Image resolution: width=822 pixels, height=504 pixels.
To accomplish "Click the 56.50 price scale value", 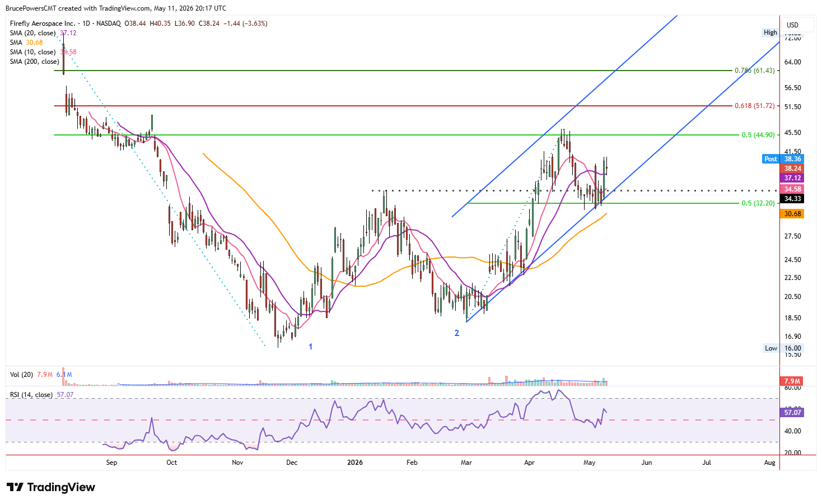I will (x=793, y=88).
